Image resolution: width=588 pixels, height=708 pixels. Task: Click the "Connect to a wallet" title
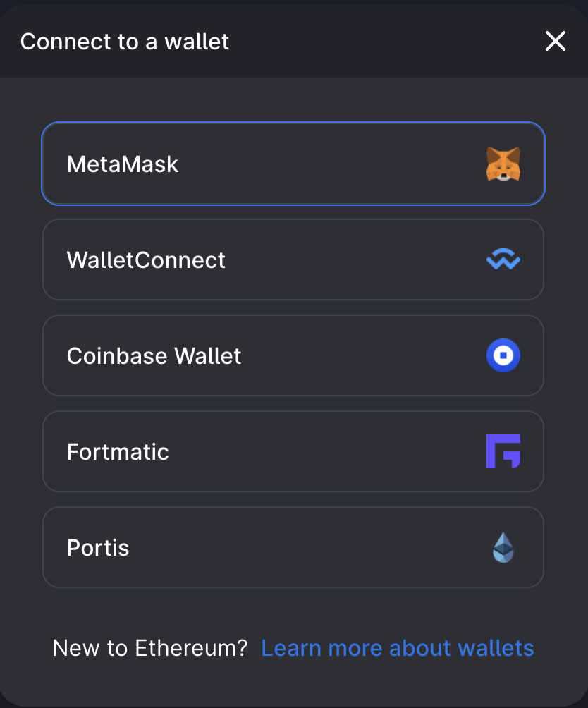pyautogui.click(x=125, y=42)
